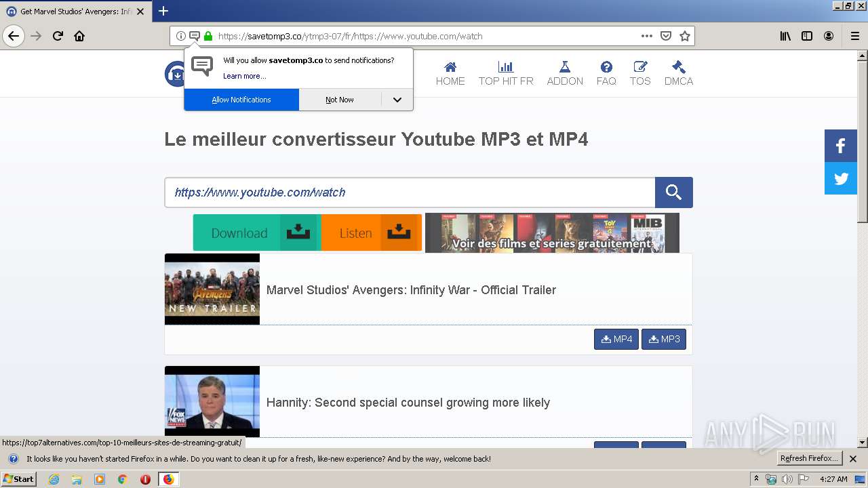Click Allow Notifications button
Viewport: 868px width, 488px height.
241,100
